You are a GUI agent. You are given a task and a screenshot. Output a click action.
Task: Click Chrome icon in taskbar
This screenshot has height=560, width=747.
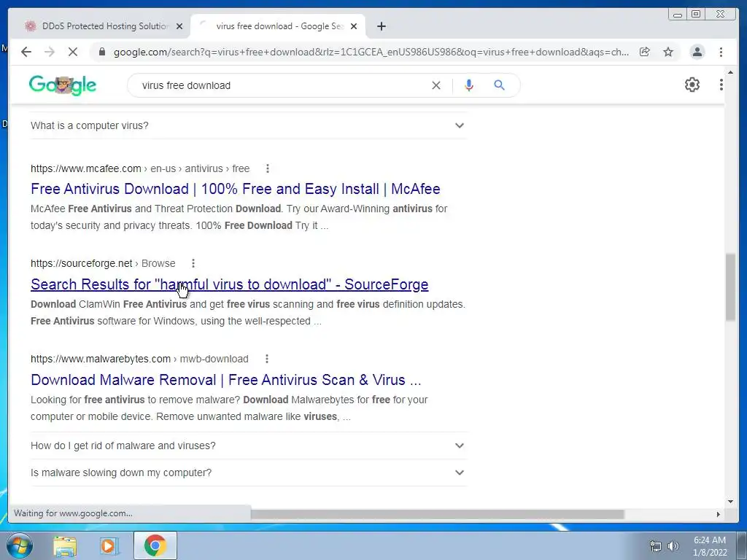coord(155,545)
